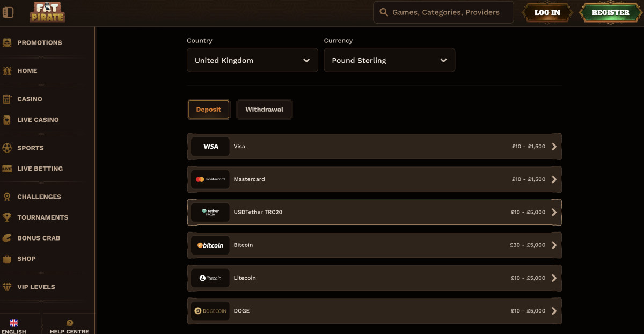Open Live Casino from sidebar
644x334 pixels.
38,120
